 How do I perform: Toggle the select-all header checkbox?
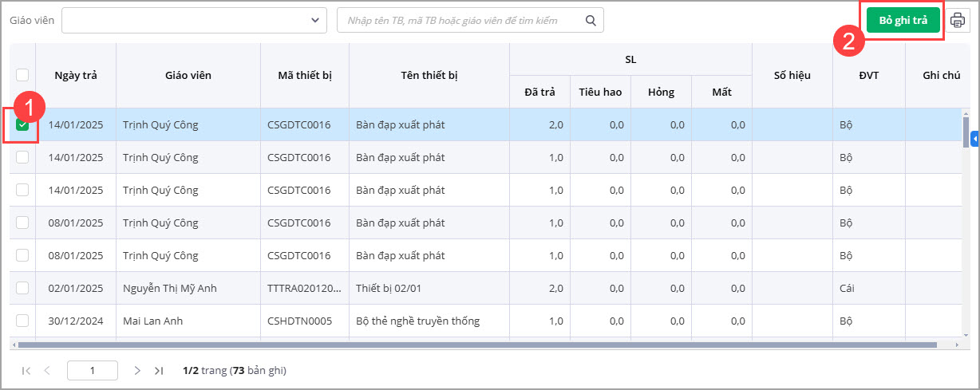coord(22,75)
